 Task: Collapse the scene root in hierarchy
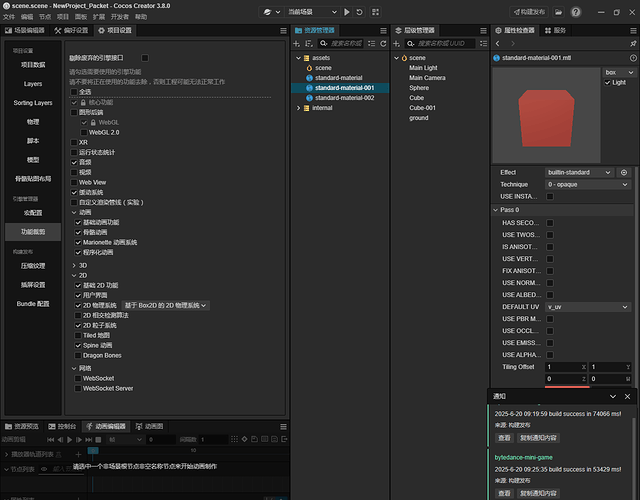tap(396, 58)
